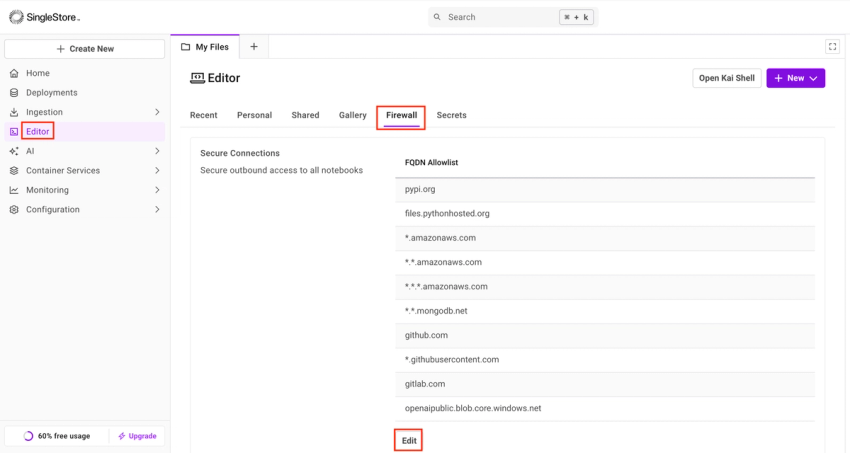Expand the Monitoring submenu chevron
This screenshot has width=850, height=453.
click(x=157, y=190)
